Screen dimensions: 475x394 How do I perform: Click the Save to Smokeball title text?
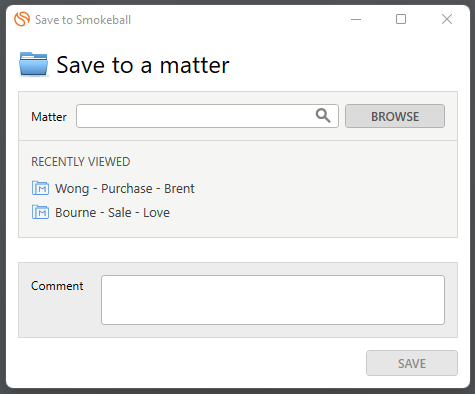click(x=83, y=20)
